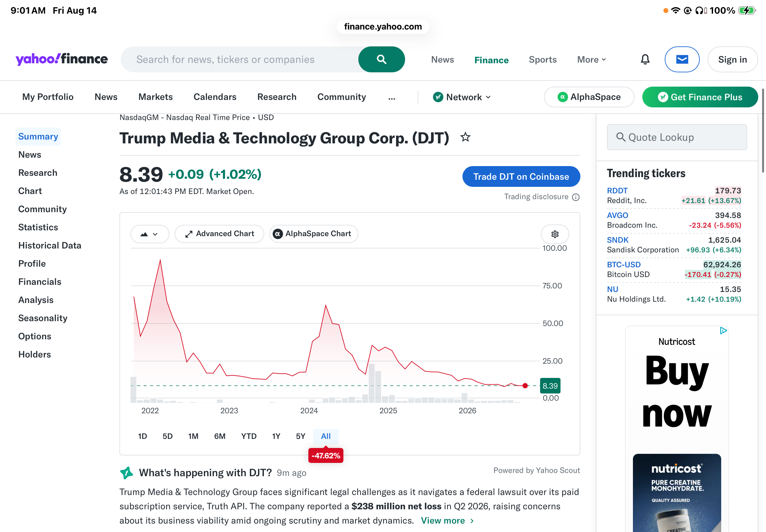
Task: Open Seasonality in the left sidebar
Action: pos(43,318)
